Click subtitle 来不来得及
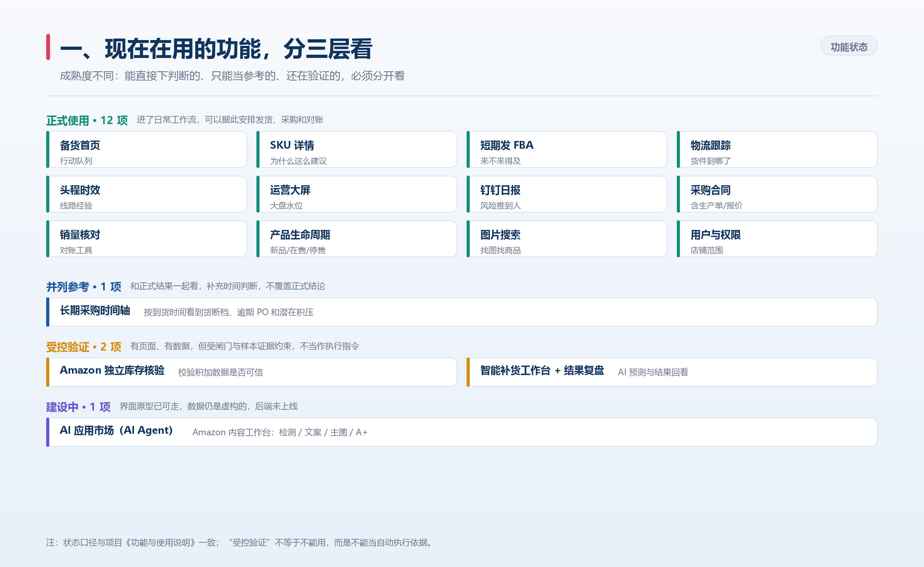This screenshot has height=567, width=924. 500,161
